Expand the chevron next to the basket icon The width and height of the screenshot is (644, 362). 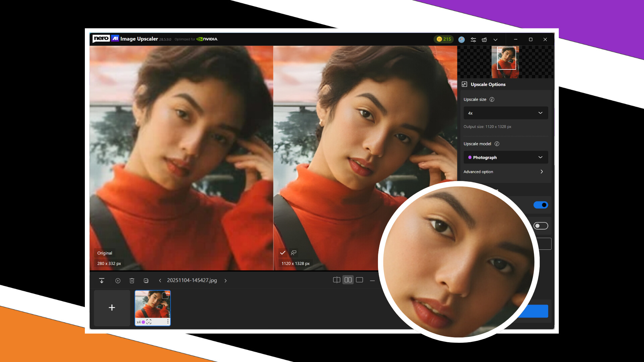coord(496,40)
